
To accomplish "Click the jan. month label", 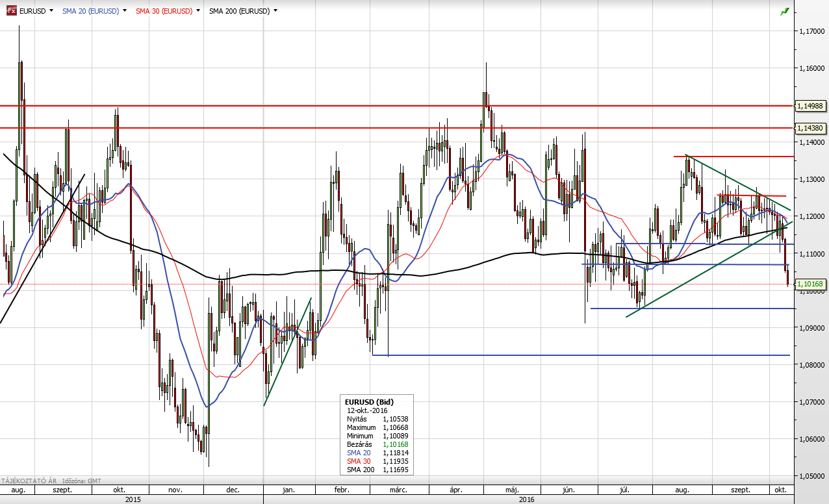I will click(289, 490).
